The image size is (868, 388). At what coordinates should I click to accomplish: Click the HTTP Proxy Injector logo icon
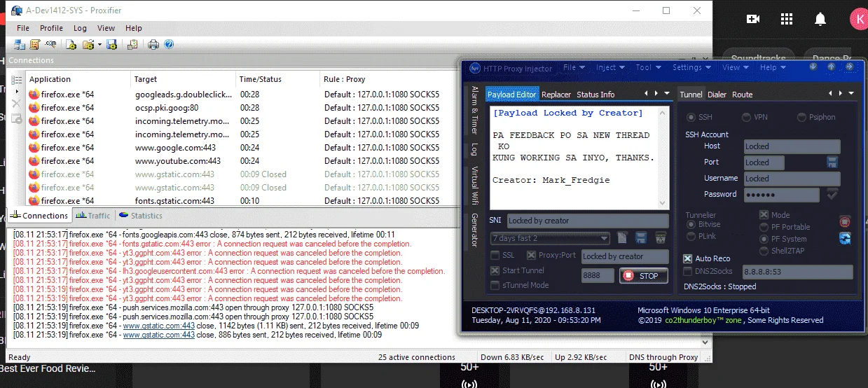coord(474,68)
